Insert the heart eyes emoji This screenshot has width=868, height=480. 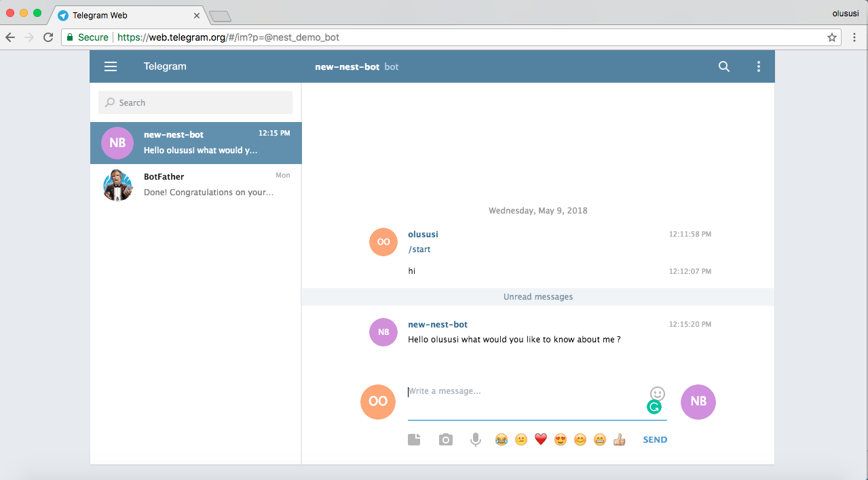coord(560,439)
